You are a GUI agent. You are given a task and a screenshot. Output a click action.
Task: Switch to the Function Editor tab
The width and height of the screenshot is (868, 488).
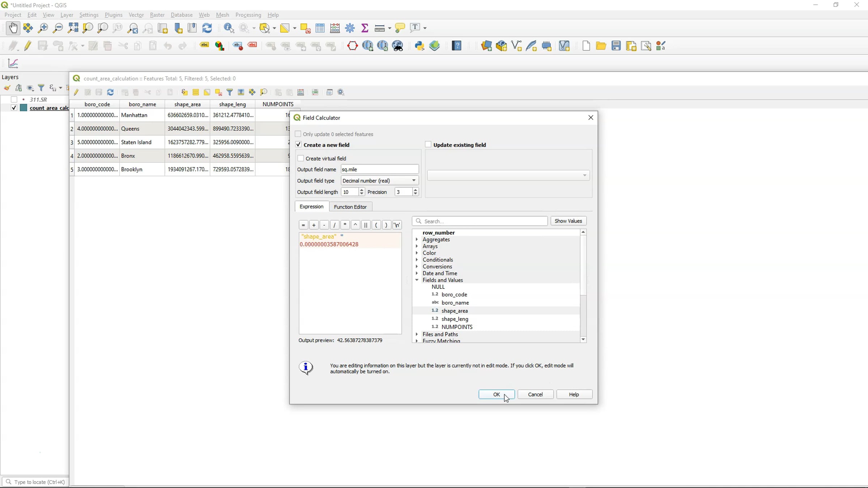point(350,207)
